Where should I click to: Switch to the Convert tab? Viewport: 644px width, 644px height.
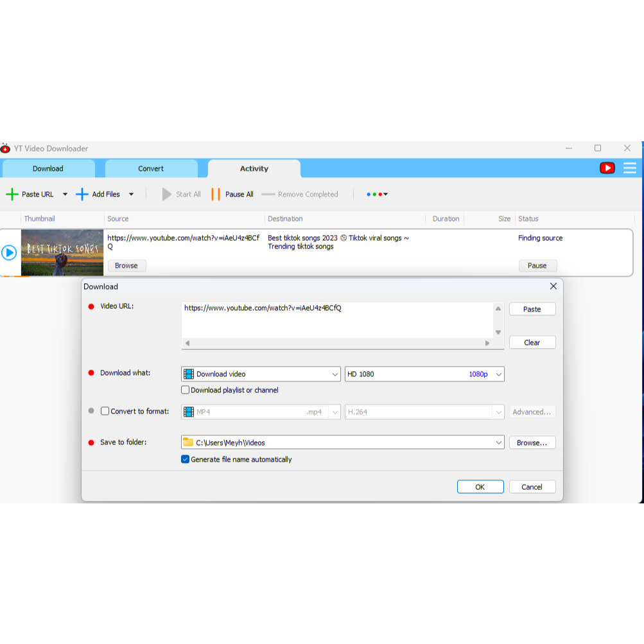pos(151,169)
